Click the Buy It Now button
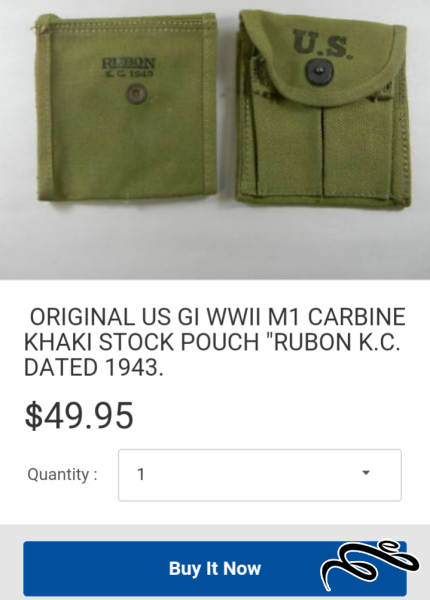 click(215, 569)
